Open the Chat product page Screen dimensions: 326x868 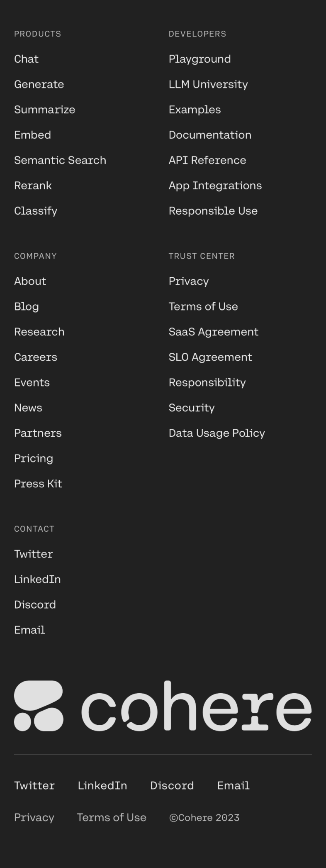26,59
